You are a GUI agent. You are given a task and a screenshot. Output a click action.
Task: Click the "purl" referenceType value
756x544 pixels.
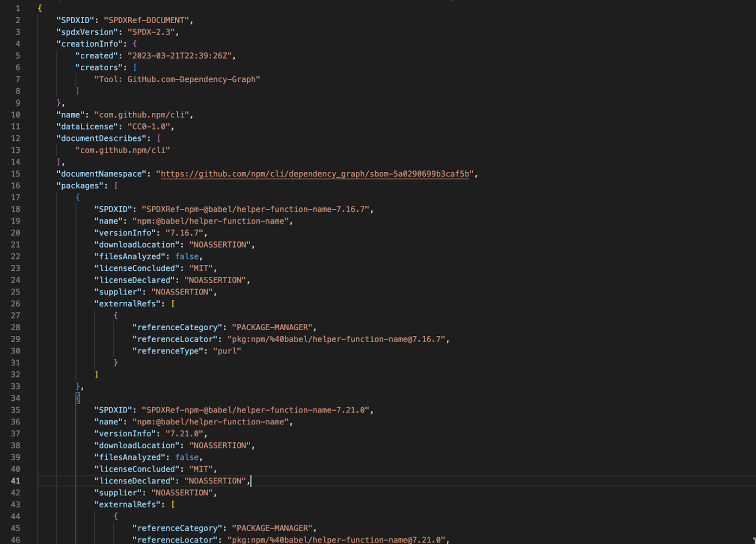pyautogui.click(x=227, y=351)
